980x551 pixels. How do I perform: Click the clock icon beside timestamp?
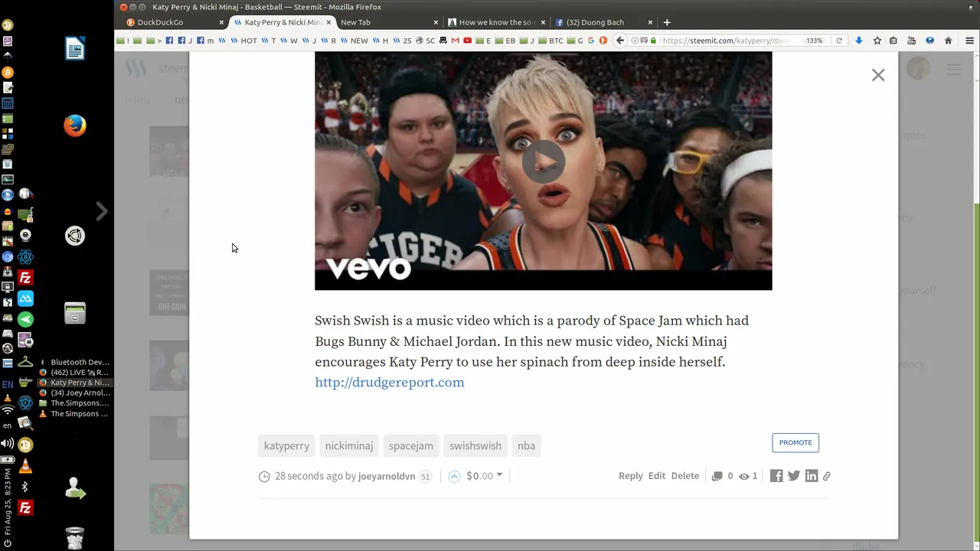264,476
